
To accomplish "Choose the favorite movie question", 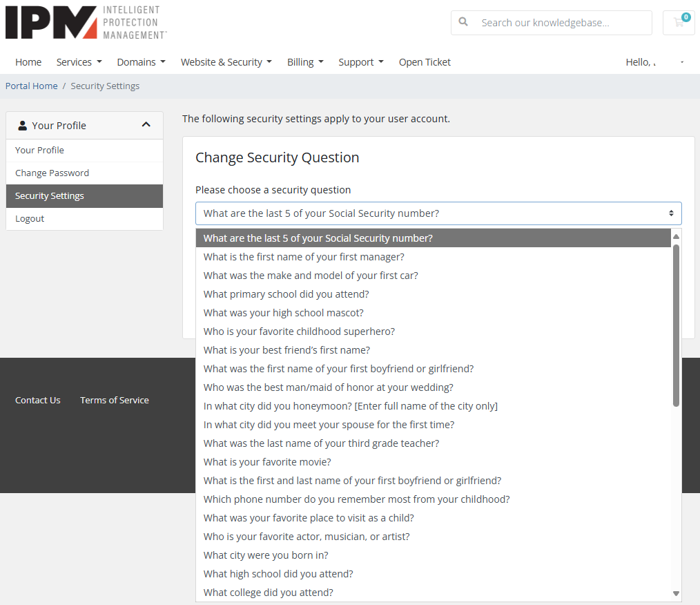I will pos(267,461).
